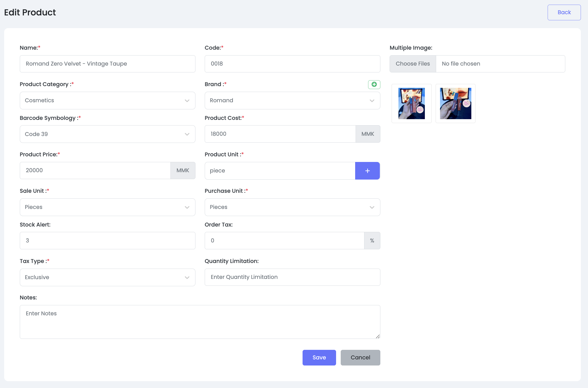Open the Sale Unit dropdown
This screenshot has width=588, height=388.
(x=107, y=207)
